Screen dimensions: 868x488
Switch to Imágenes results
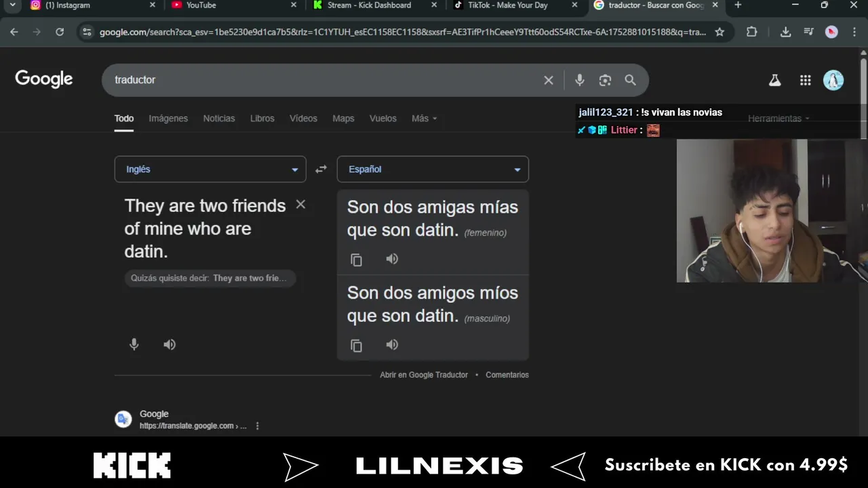(168, 119)
